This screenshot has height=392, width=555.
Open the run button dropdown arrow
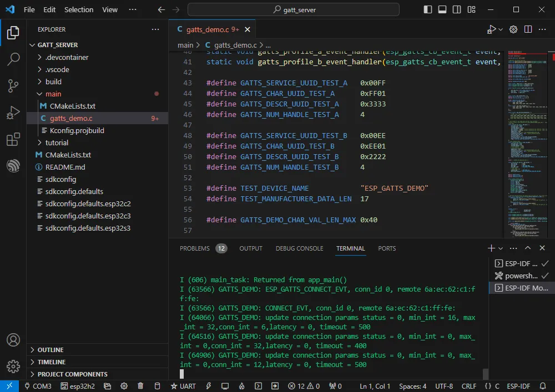click(501, 30)
